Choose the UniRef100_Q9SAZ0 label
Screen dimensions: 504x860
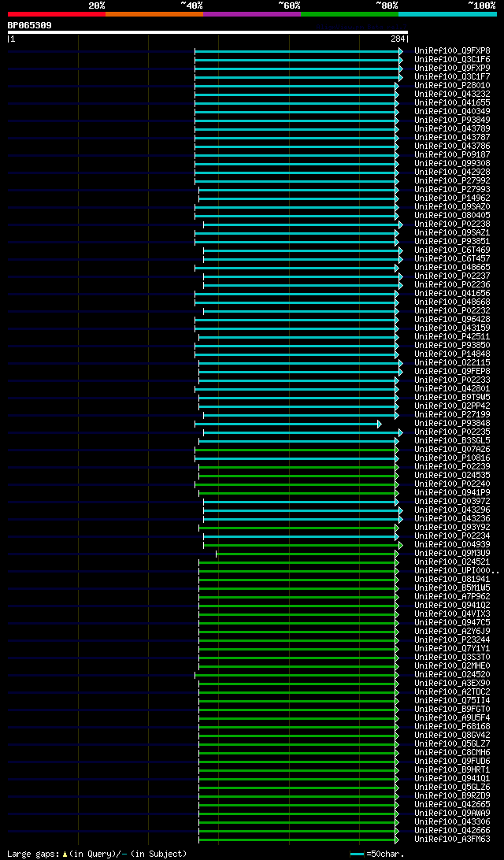tap(453, 207)
